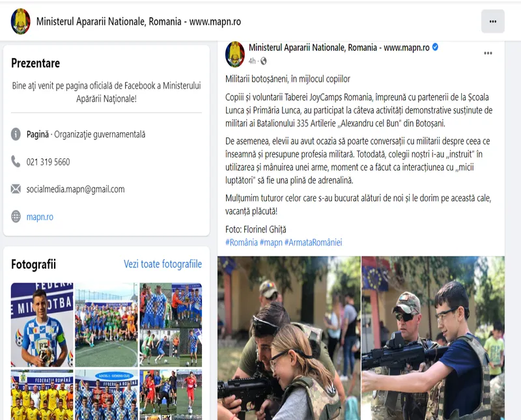This screenshot has width=521, height=420.
Task: Open the 4h post timestamp
Action: point(252,61)
